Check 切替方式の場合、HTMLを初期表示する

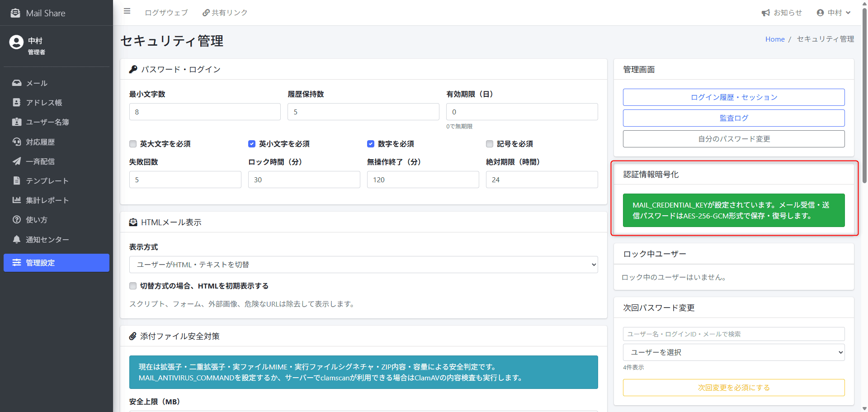tap(133, 286)
